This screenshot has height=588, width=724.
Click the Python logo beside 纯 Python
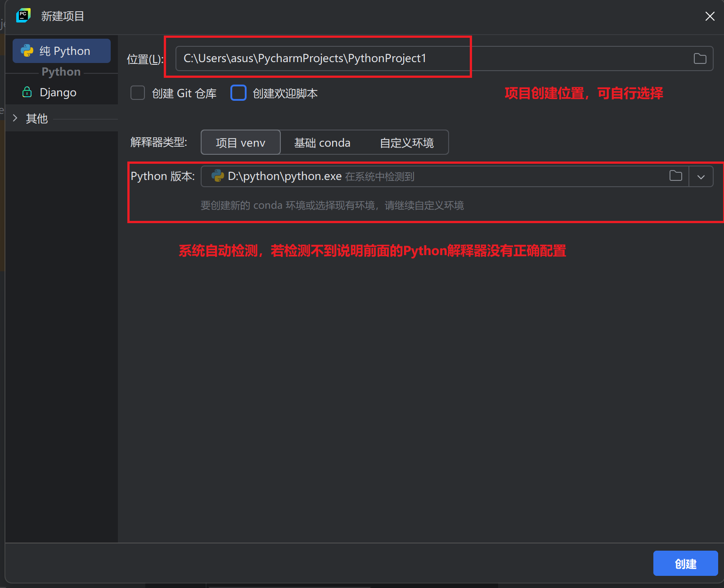coord(27,51)
